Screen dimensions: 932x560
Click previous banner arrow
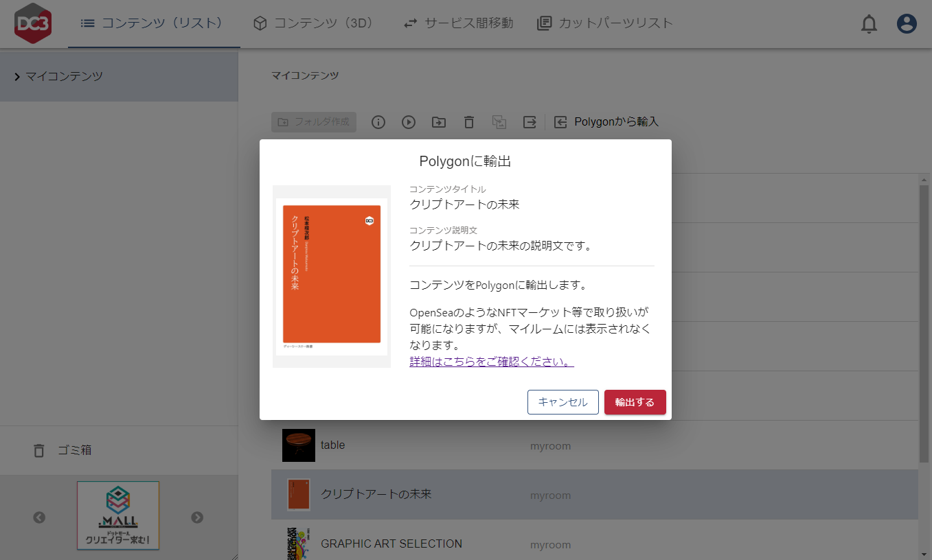click(x=39, y=517)
